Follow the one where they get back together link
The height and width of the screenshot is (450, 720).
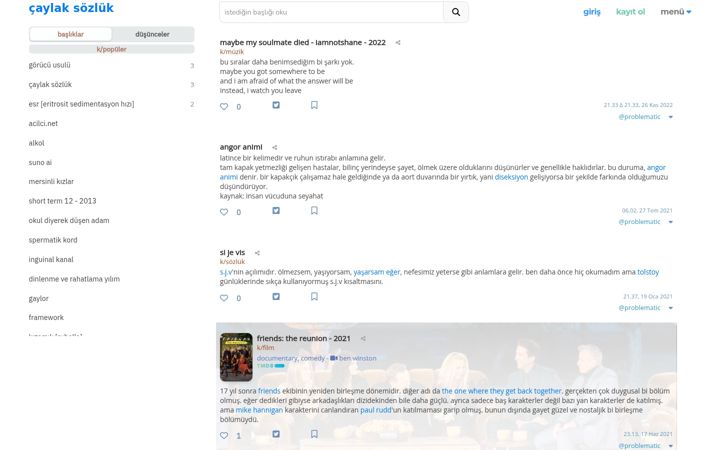coord(501,391)
